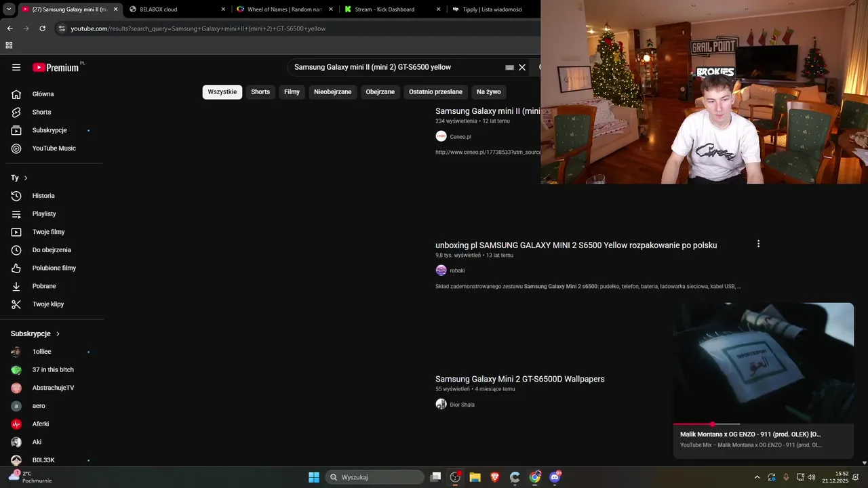Open the Główna home page in sidebar
Image resolution: width=868 pixels, height=488 pixels.
pos(43,94)
